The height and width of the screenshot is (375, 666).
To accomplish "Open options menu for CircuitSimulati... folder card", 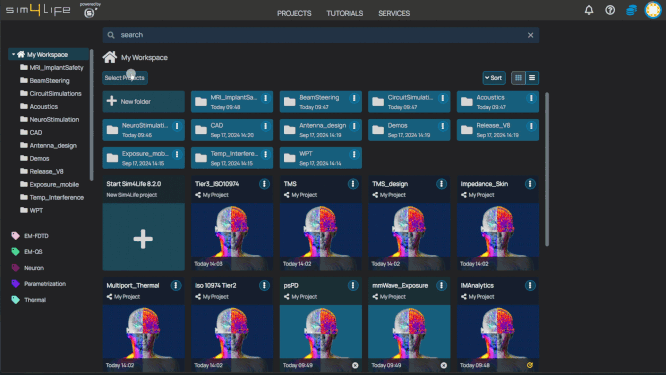I will [443, 98].
